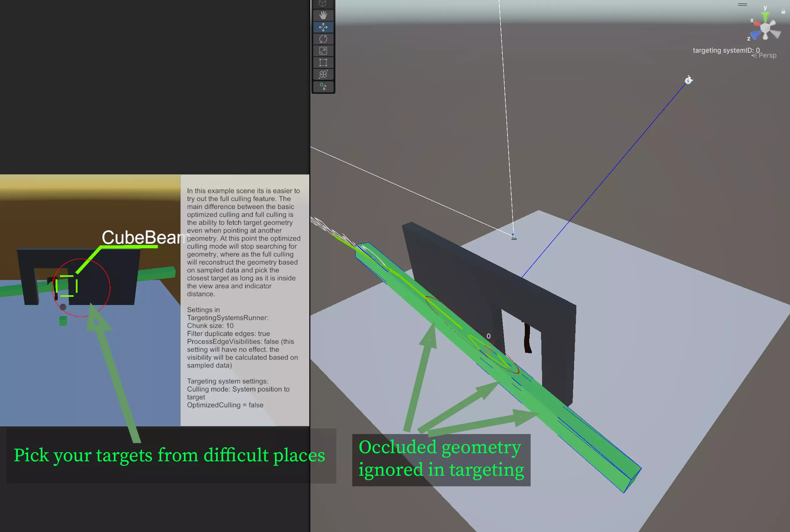Click the green dashed target indicator square
This screenshot has width=790, height=532.
[66, 286]
